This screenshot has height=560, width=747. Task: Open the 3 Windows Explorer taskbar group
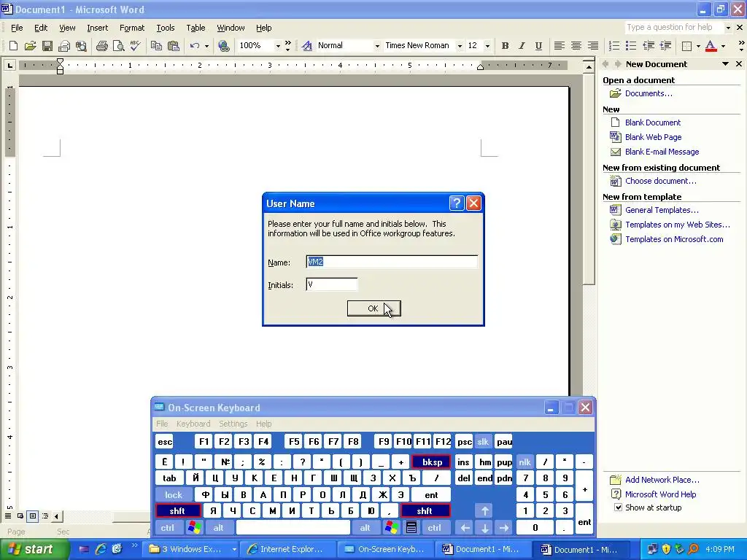192,549
